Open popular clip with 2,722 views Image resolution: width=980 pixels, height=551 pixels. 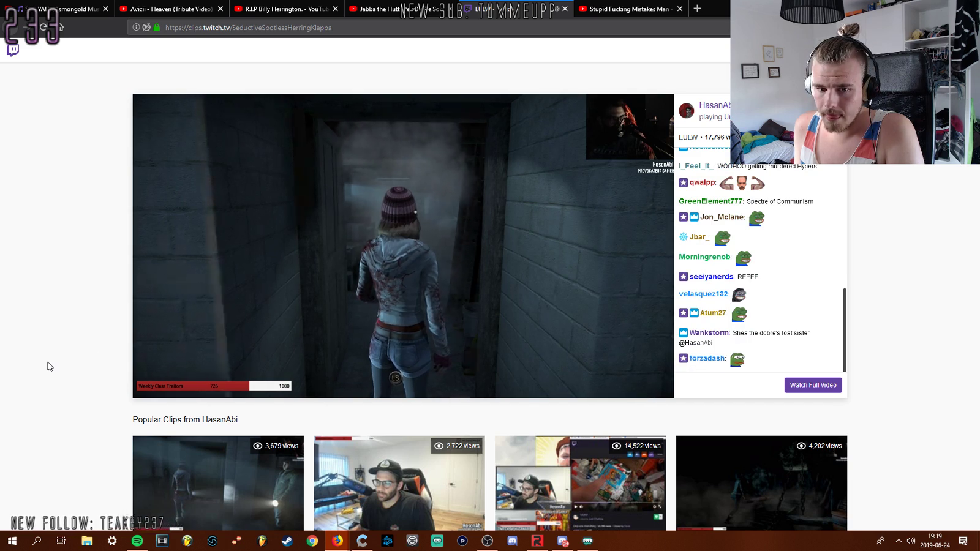[399, 483]
